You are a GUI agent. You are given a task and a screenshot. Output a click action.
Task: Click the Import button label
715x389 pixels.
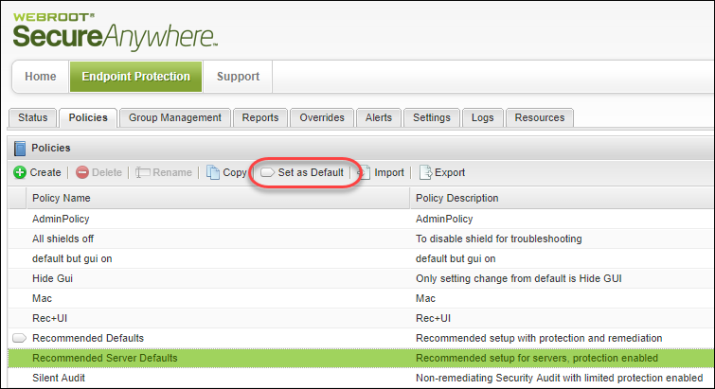click(x=389, y=173)
